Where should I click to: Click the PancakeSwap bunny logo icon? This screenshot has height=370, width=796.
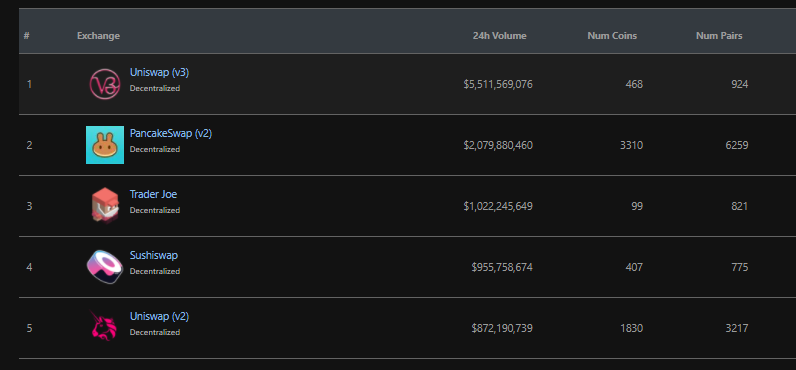click(105, 145)
